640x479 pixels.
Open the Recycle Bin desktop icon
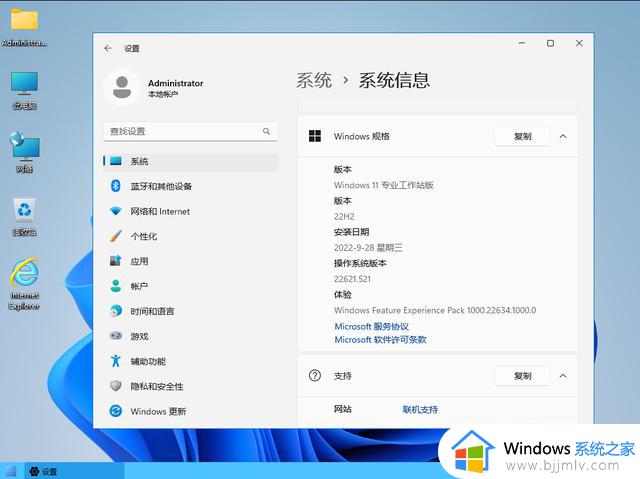click(24, 217)
